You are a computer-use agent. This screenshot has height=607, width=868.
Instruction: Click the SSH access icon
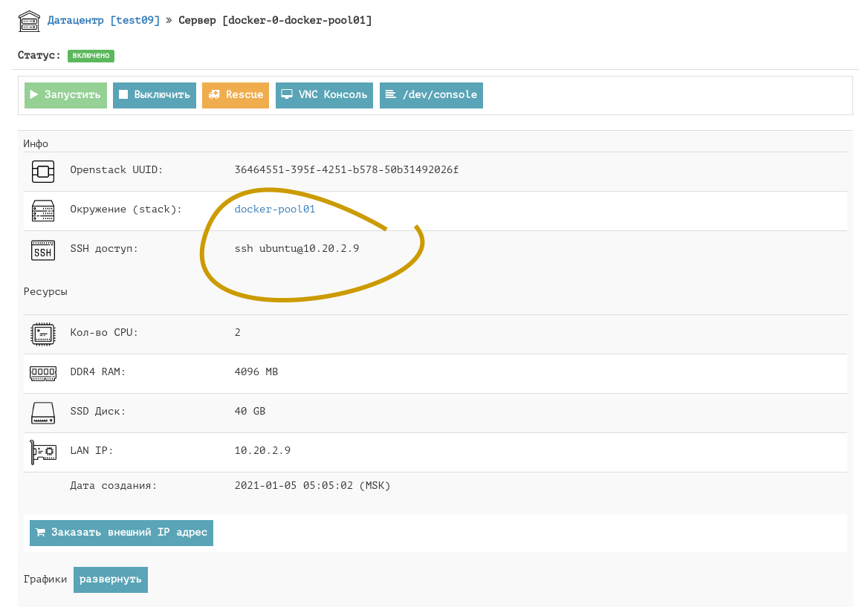(43, 250)
